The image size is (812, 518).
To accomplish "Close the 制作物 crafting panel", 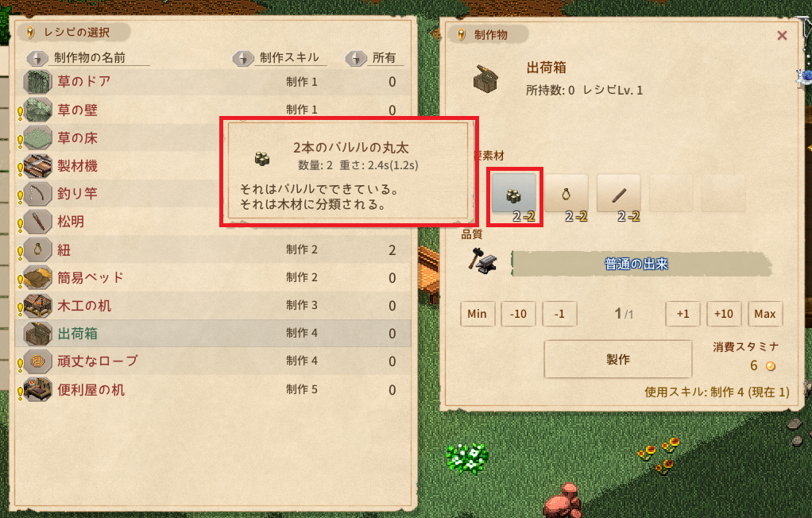I will coord(782,35).
